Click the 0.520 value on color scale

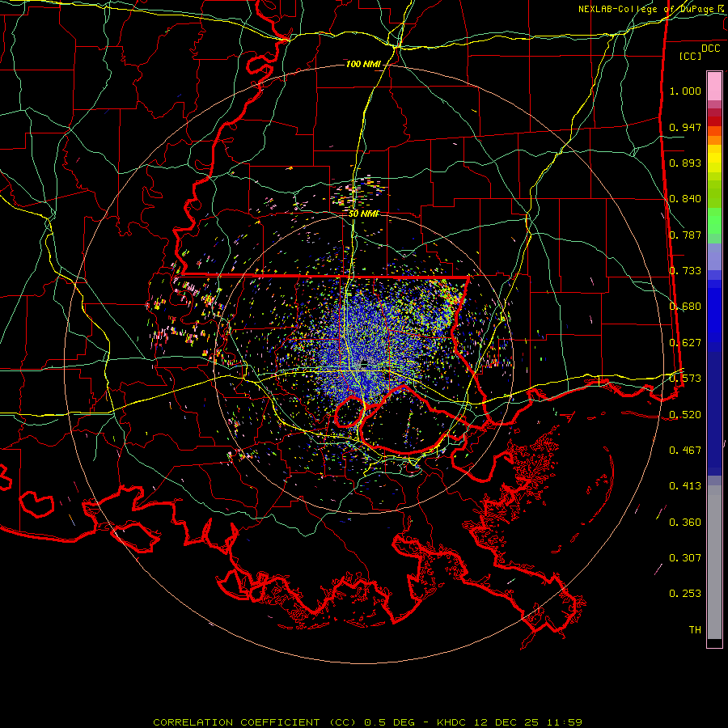[x=685, y=415]
